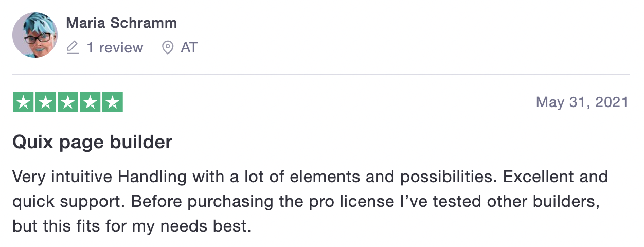
Task: Click the location pin icon
Action: 167,48
